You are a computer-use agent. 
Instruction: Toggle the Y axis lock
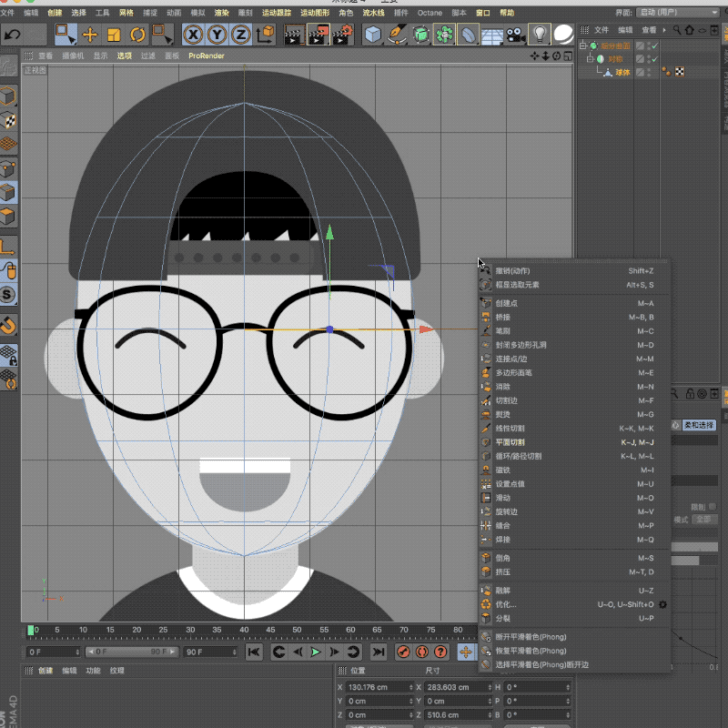point(217,35)
